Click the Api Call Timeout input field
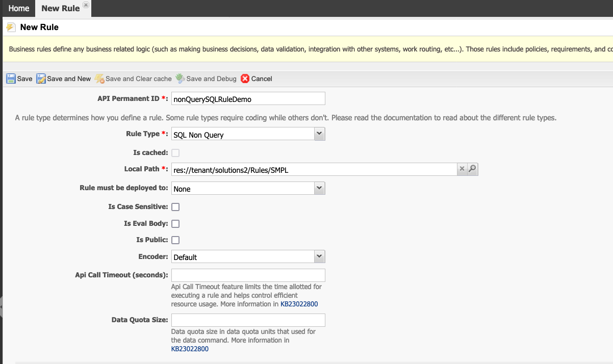 point(248,275)
